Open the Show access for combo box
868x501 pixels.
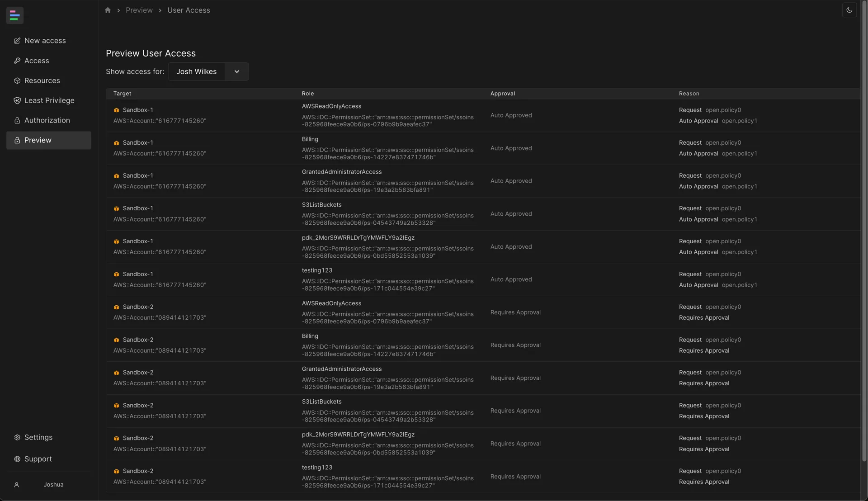196,72
